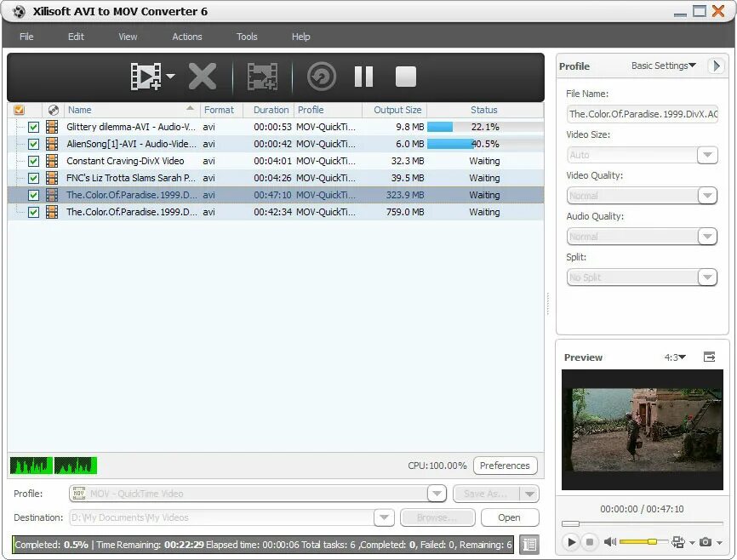737x560 pixels.
Task: Stop the preview playback
Action: (590, 542)
